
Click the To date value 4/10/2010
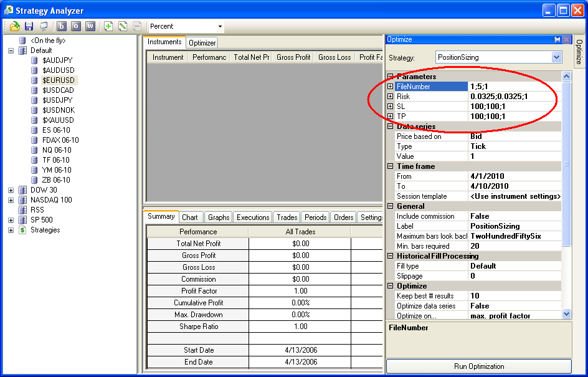(515, 186)
